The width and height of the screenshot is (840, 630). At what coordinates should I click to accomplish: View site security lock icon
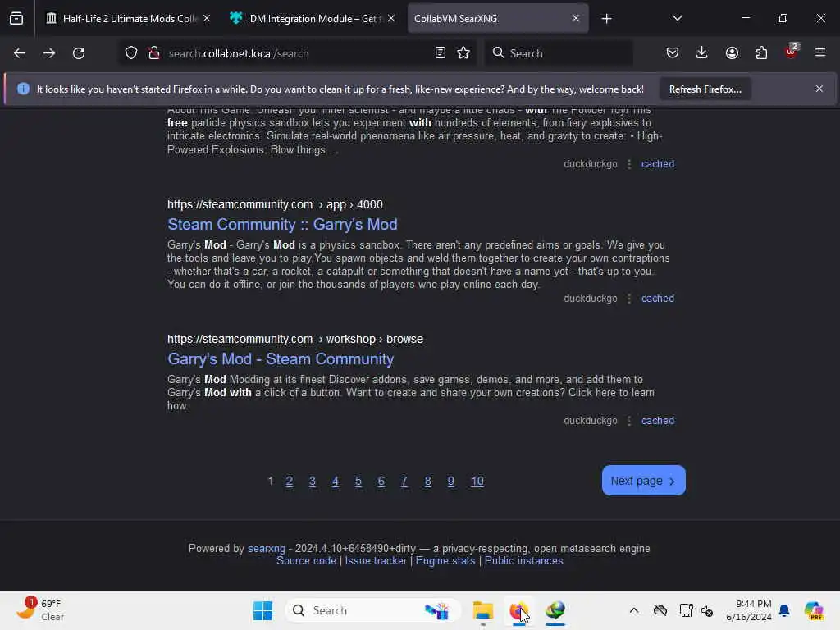click(154, 53)
